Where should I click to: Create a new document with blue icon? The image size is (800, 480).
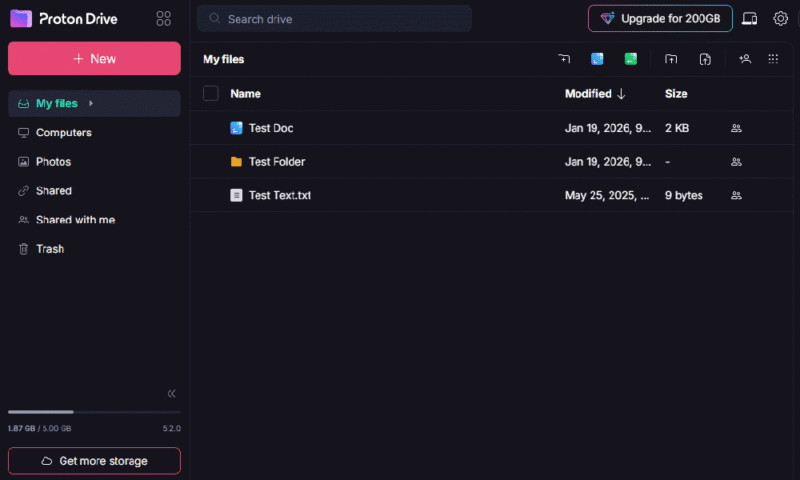tap(597, 59)
